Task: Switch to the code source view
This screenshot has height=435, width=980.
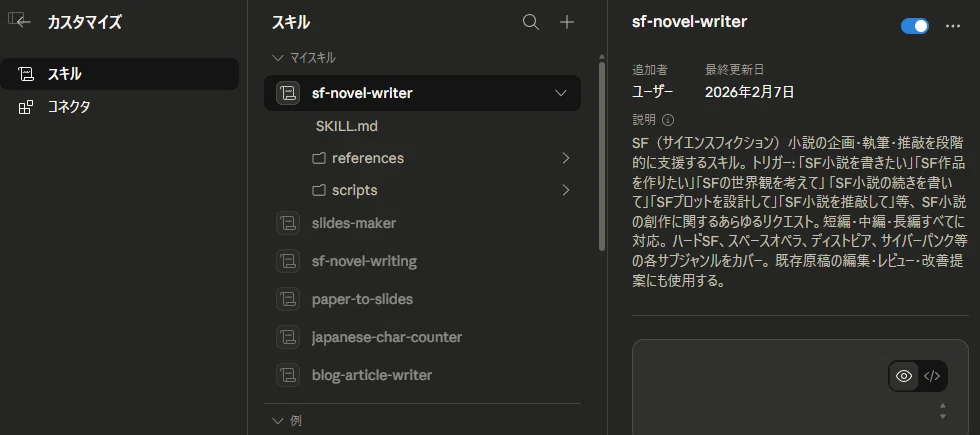Action: (x=932, y=376)
